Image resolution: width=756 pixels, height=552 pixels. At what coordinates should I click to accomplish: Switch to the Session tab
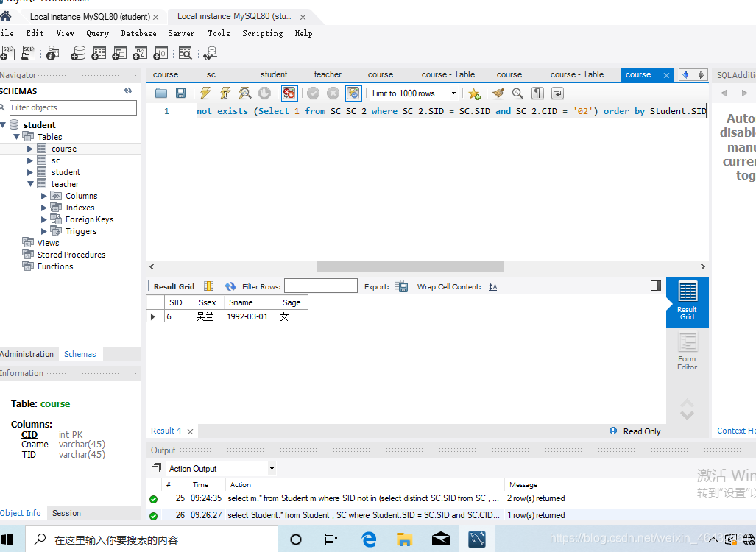click(x=66, y=513)
